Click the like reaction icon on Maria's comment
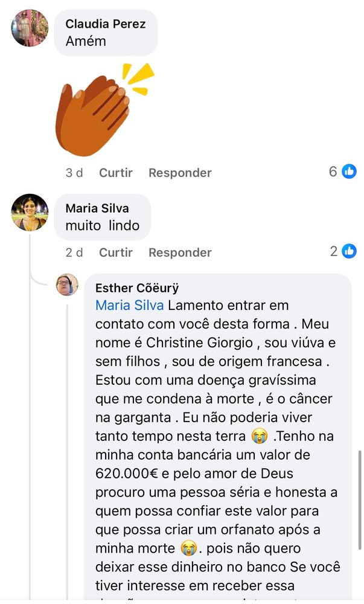The image size is (364, 604). tap(349, 251)
